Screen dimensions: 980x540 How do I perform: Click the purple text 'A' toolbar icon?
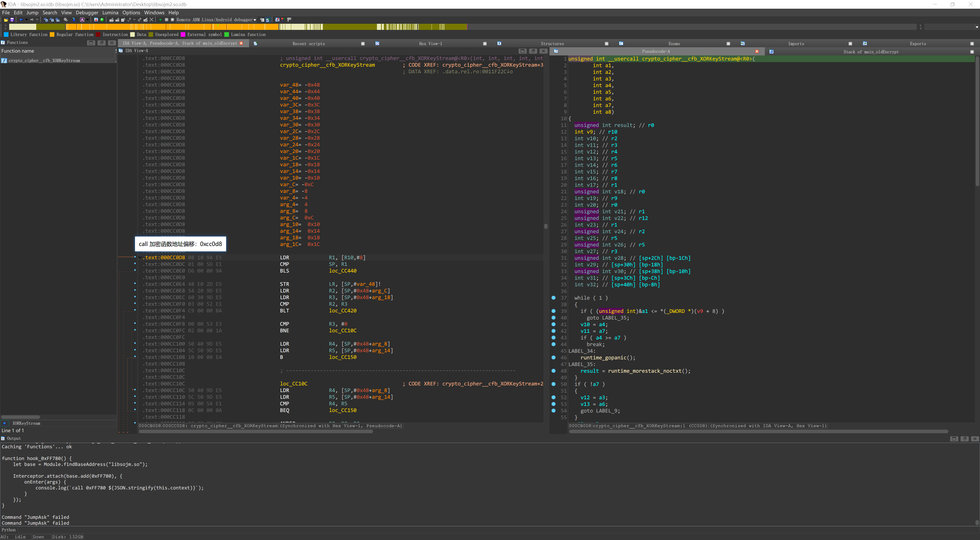(x=82, y=20)
